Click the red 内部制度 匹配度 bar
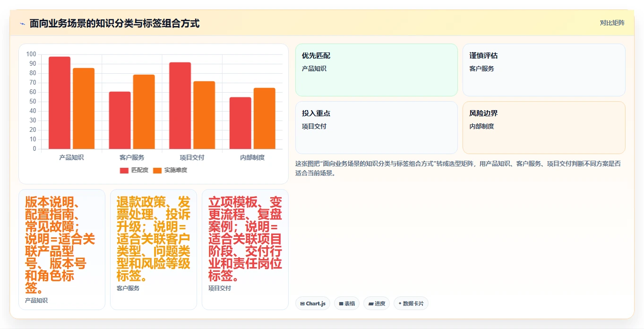This screenshot has height=329, width=644. pyautogui.click(x=240, y=123)
